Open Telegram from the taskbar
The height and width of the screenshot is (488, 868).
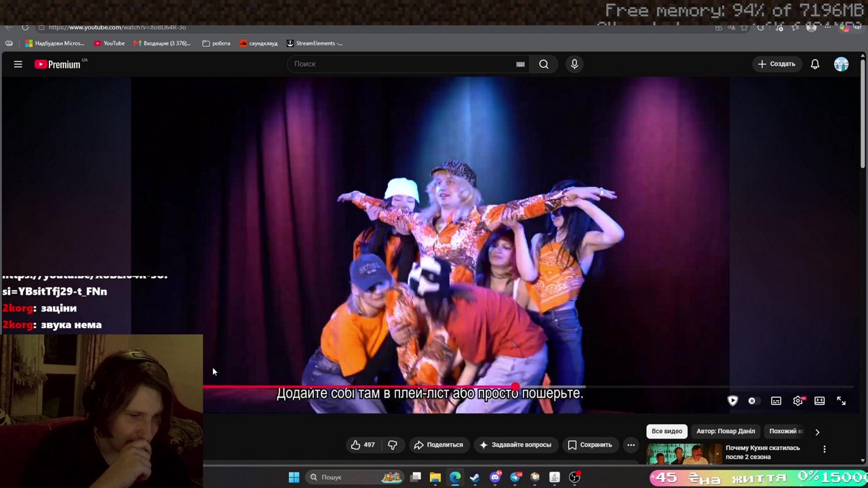515,477
